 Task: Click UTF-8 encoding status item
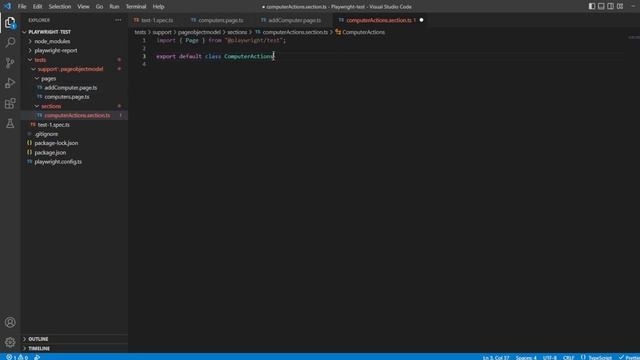(x=550, y=358)
